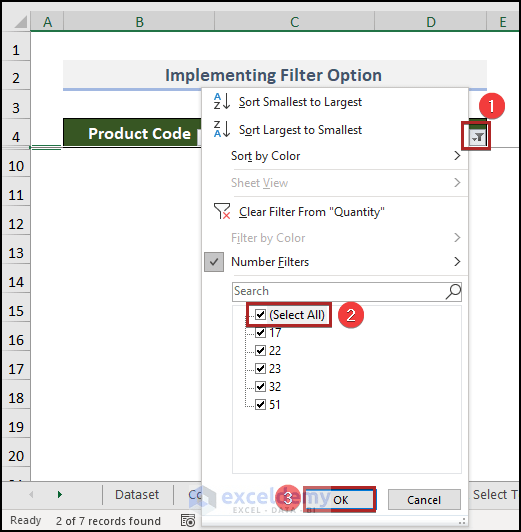The width and height of the screenshot is (521, 532).
Task: Click the next sheet navigation arrow
Action: tap(60, 494)
